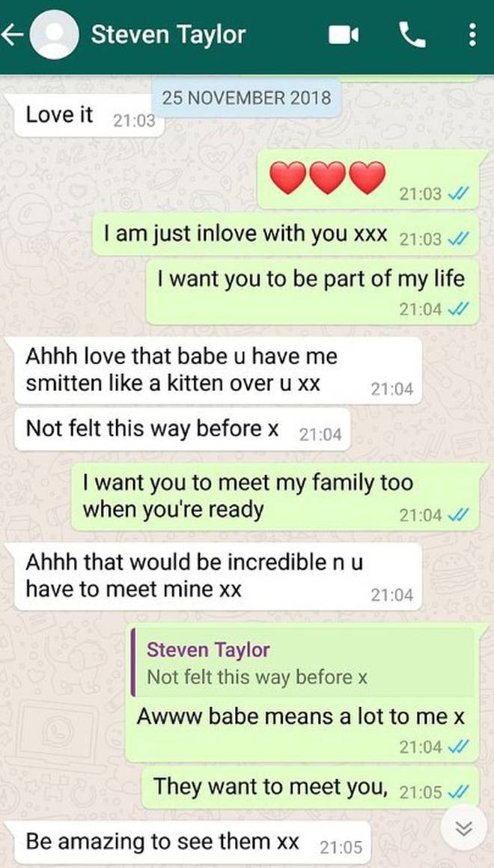Viewport: 494px width, 868px height.
Task: Tap the blue read ticks on the hearts message
Action: (459, 194)
